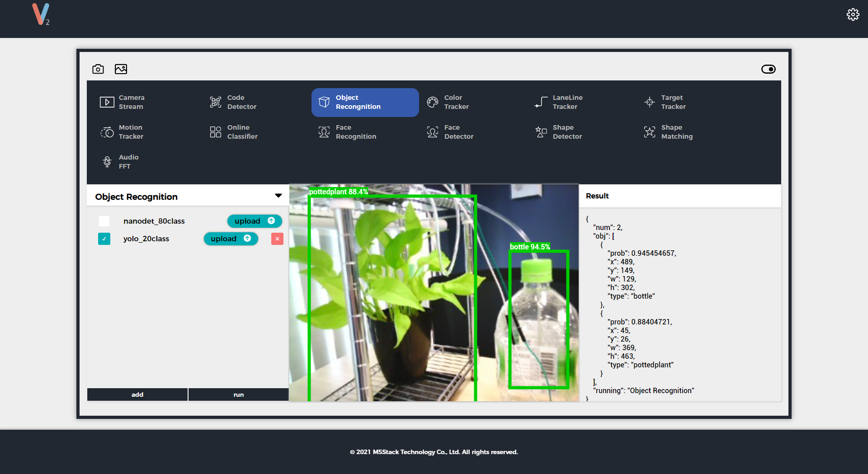Click the Result panel heading
This screenshot has width=868, height=474.
597,196
